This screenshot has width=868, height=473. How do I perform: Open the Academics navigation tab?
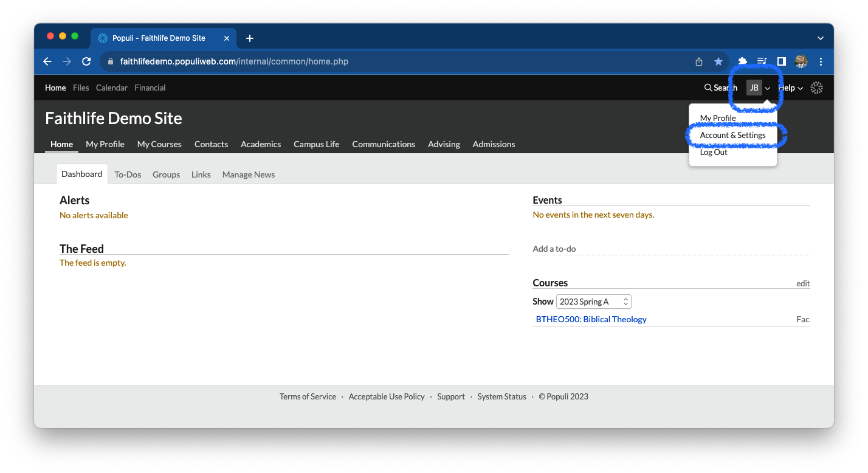pos(261,144)
